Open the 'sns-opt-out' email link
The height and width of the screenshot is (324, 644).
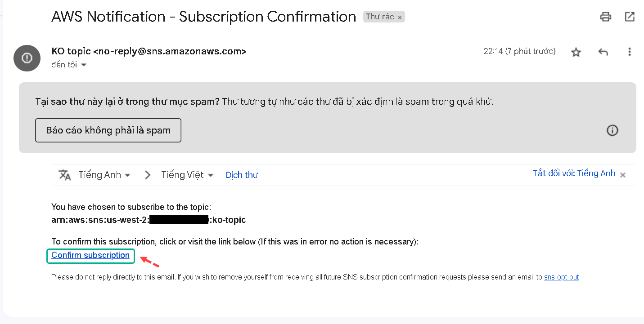pos(561,277)
